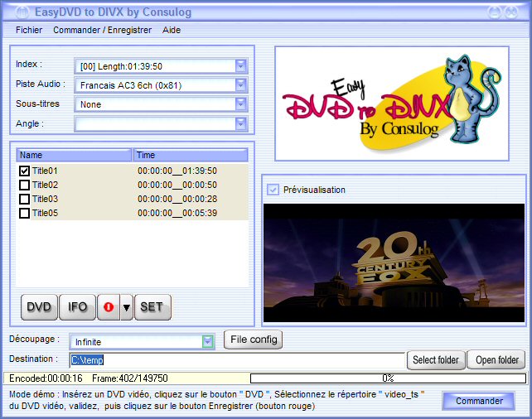Open the Piste Audio dropdown
Screen dimensions: 532x419
tap(240, 84)
